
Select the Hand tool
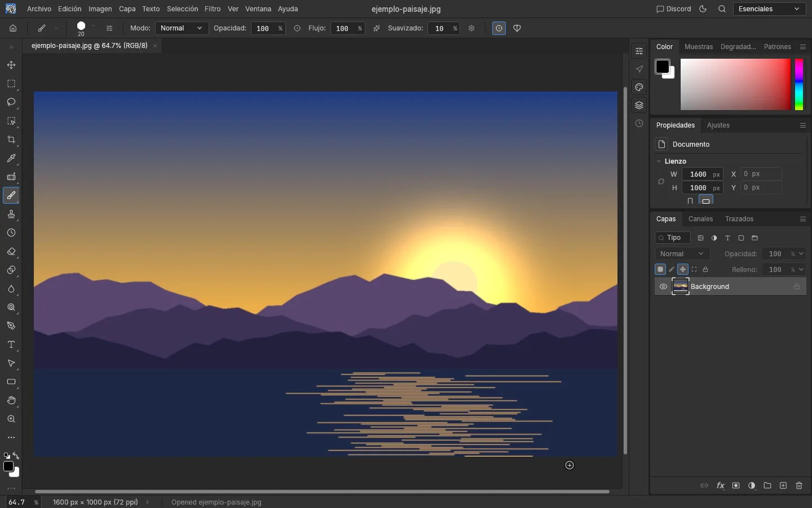pyautogui.click(x=11, y=400)
